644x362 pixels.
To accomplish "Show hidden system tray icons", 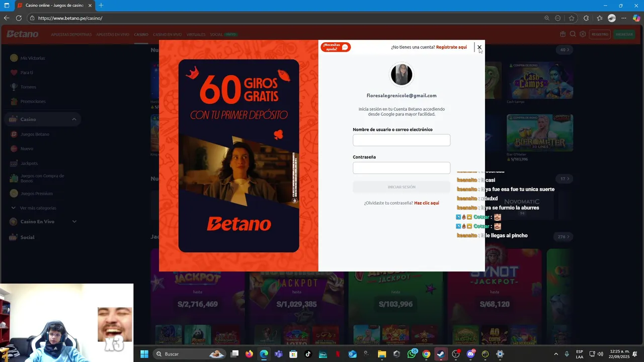I will tap(556, 354).
